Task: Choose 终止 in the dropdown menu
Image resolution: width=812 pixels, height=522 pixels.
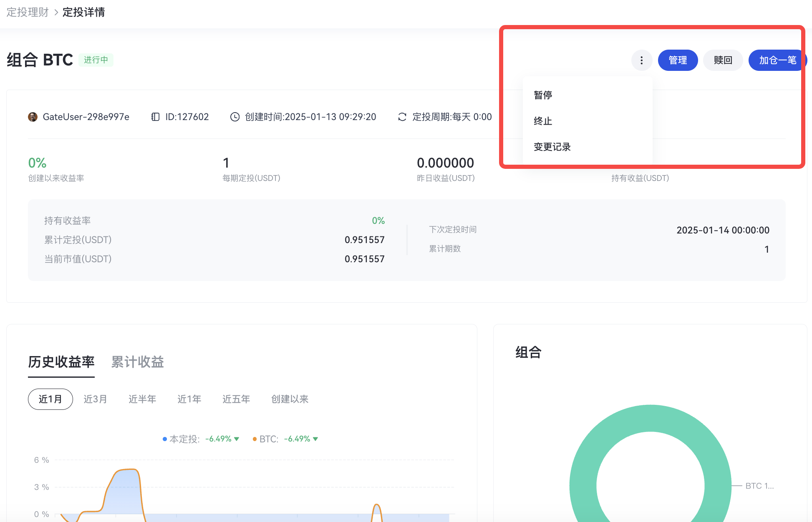Action: pyautogui.click(x=543, y=121)
